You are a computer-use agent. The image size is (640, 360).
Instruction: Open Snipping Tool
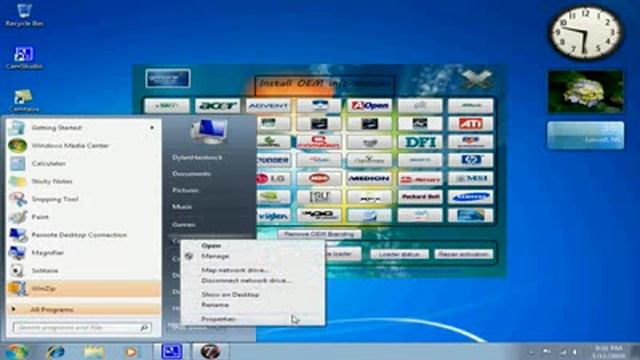coord(84,199)
